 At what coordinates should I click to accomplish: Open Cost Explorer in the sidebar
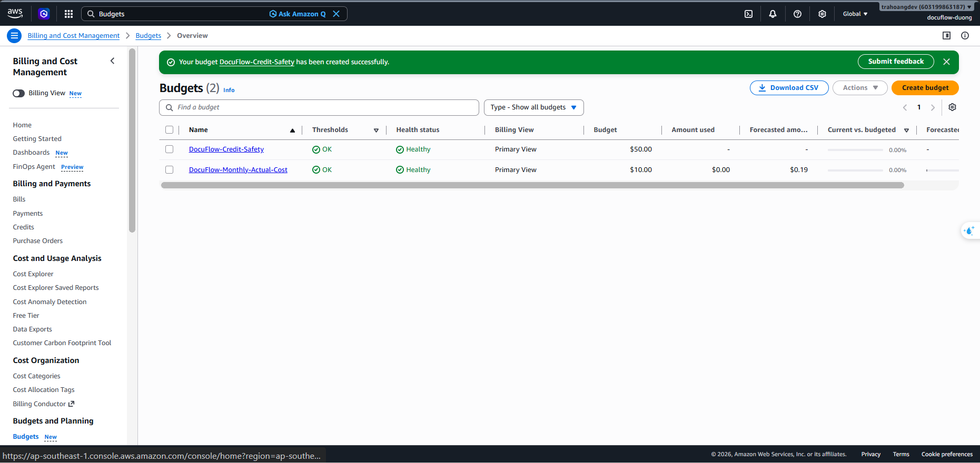[33, 274]
